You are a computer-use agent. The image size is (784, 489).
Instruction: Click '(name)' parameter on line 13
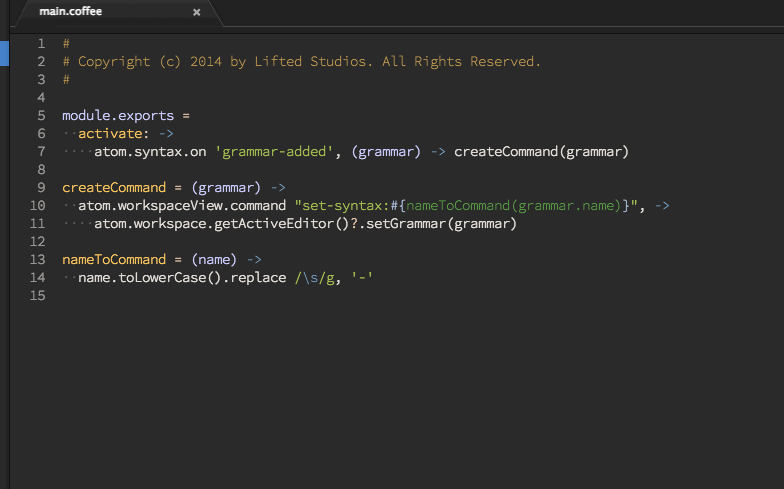point(214,260)
